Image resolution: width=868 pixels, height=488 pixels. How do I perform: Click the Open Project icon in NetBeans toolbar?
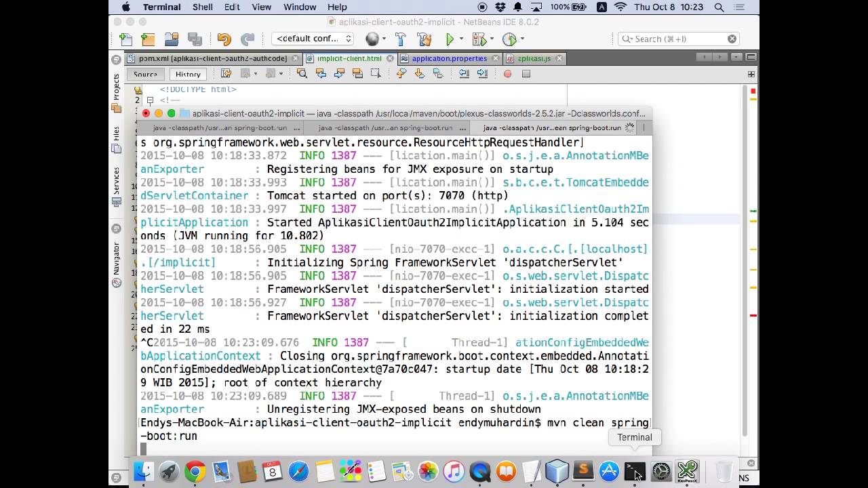click(172, 39)
